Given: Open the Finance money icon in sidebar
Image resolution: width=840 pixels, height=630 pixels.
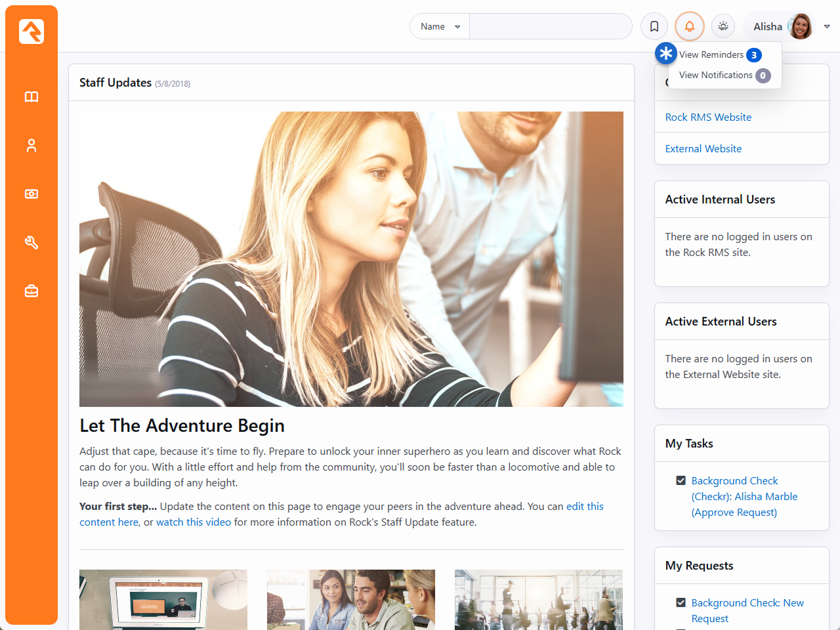Looking at the screenshot, I should click(x=31, y=194).
